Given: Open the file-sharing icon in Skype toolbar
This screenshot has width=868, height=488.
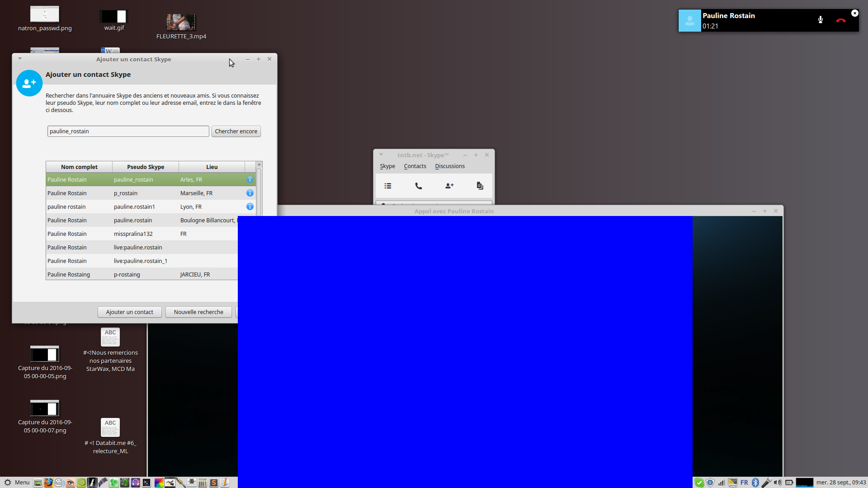Looking at the screenshot, I should (x=480, y=186).
